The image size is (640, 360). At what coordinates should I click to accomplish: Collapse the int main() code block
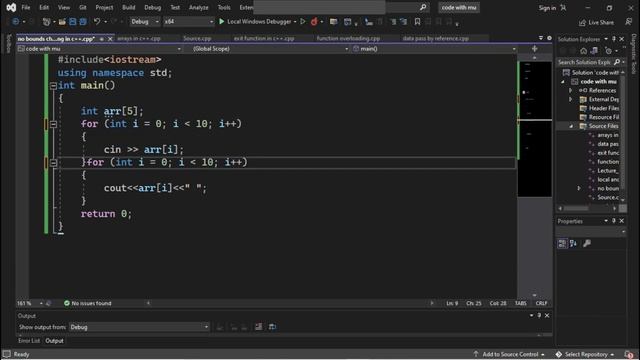[53, 86]
